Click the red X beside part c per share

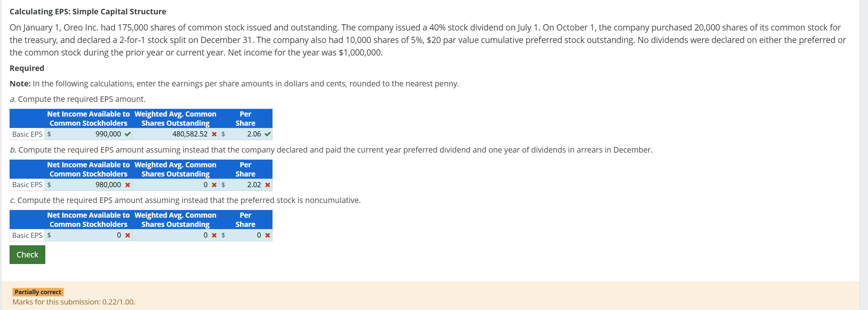267,235
